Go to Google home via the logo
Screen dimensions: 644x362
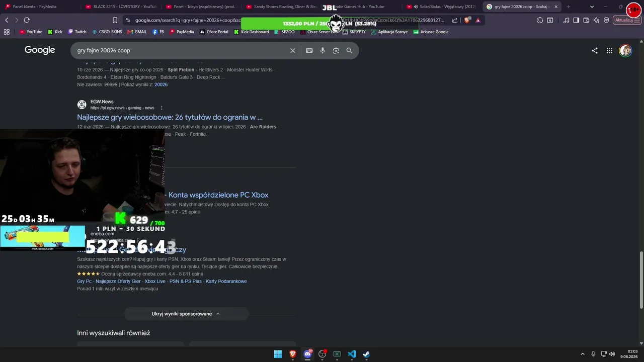click(x=40, y=50)
